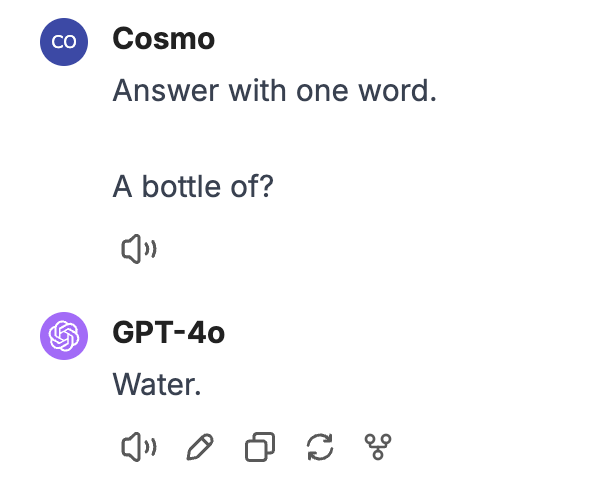This screenshot has width=602, height=502.
Task: Click the "A bottle of?" message line
Action: pos(192,187)
